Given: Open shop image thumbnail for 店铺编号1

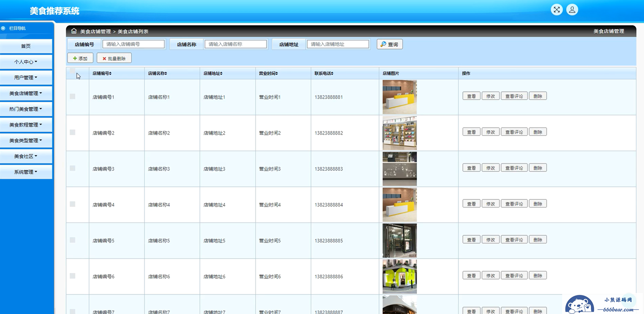Looking at the screenshot, I should pyautogui.click(x=400, y=97).
